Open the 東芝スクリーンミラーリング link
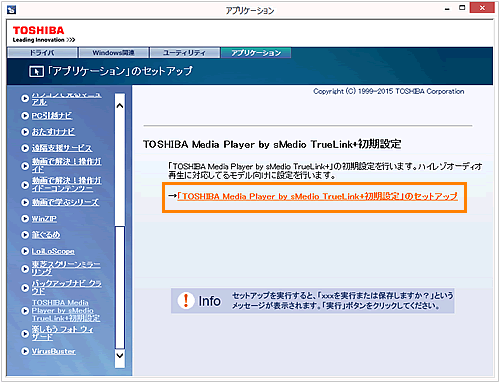Image resolution: width=500 pixels, height=383 pixels. point(66,268)
